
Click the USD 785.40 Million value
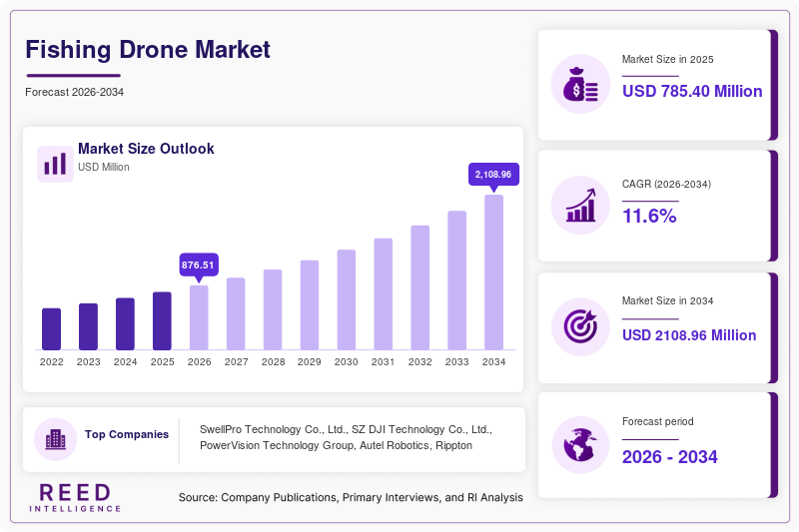click(x=692, y=91)
